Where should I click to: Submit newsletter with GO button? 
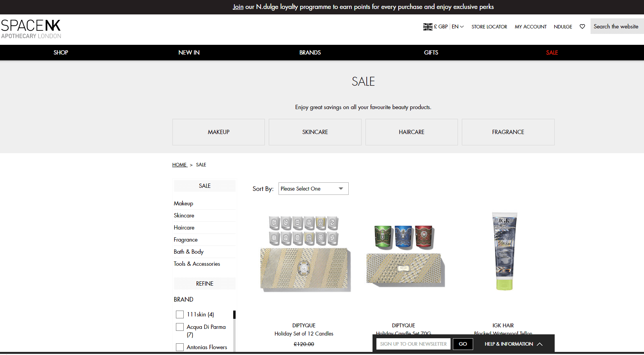click(463, 344)
